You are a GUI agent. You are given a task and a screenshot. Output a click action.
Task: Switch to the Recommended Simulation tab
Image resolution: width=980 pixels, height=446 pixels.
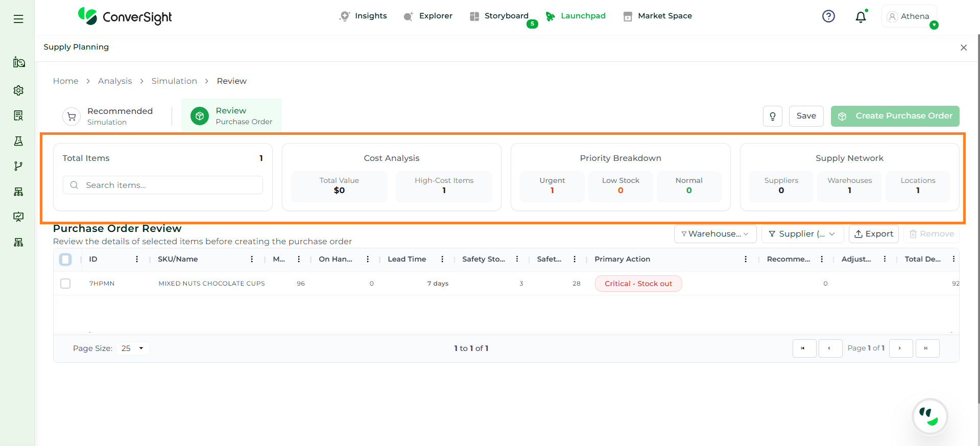point(108,116)
